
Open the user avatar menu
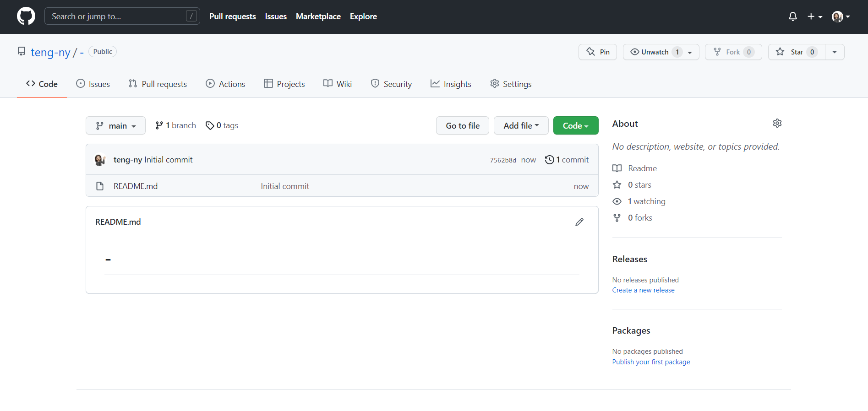tap(841, 16)
